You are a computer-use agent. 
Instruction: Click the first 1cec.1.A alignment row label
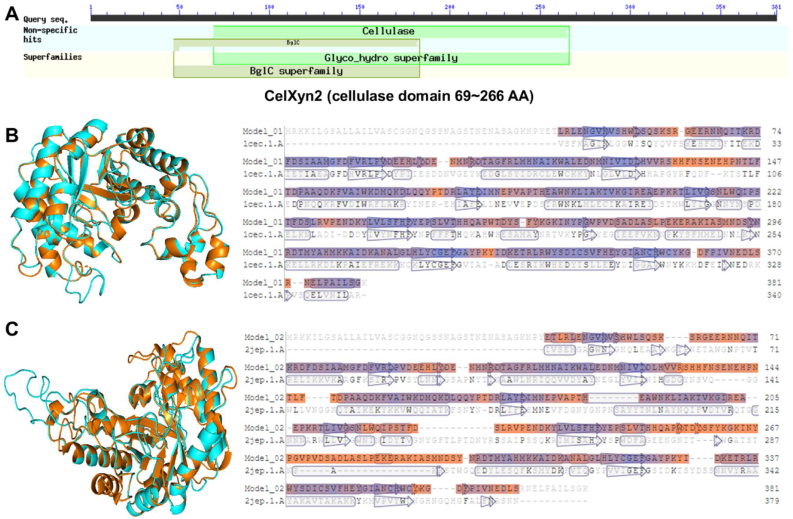(x=262, y=144)
